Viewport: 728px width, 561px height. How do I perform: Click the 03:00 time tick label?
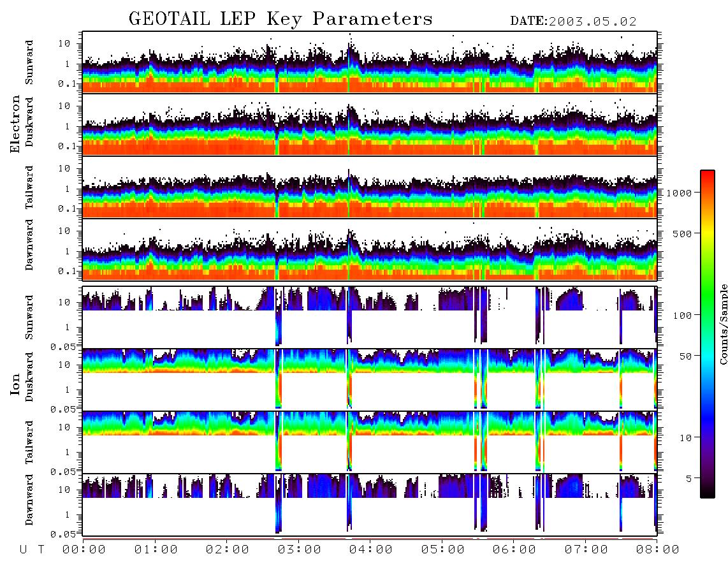(x=300, y=550)
